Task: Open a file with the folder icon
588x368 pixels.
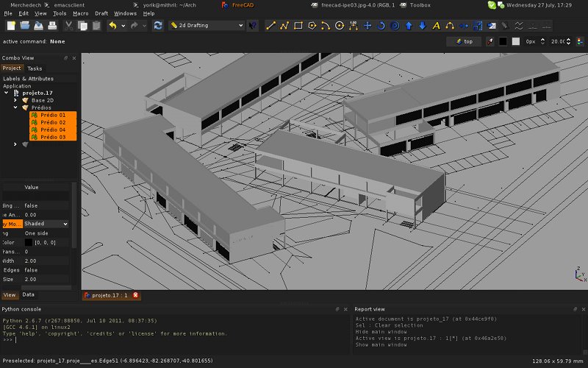Action: point(25,26)
